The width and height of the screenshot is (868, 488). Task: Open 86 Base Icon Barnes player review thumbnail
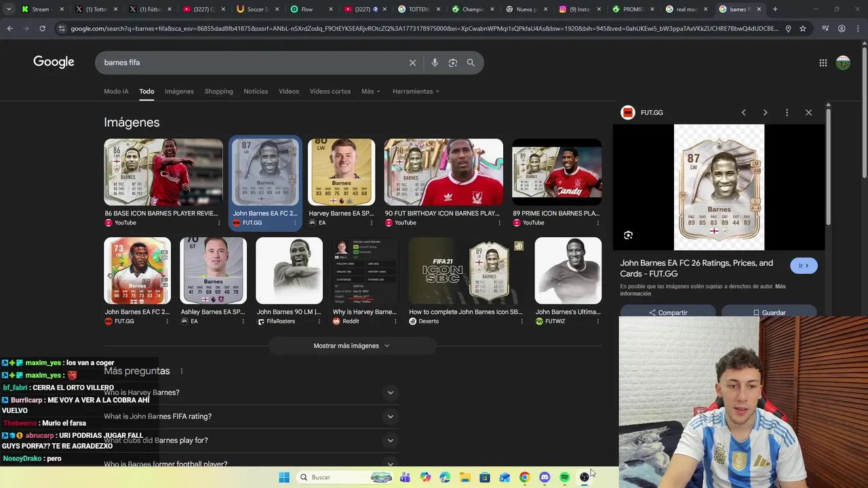[x=163, y=172]
